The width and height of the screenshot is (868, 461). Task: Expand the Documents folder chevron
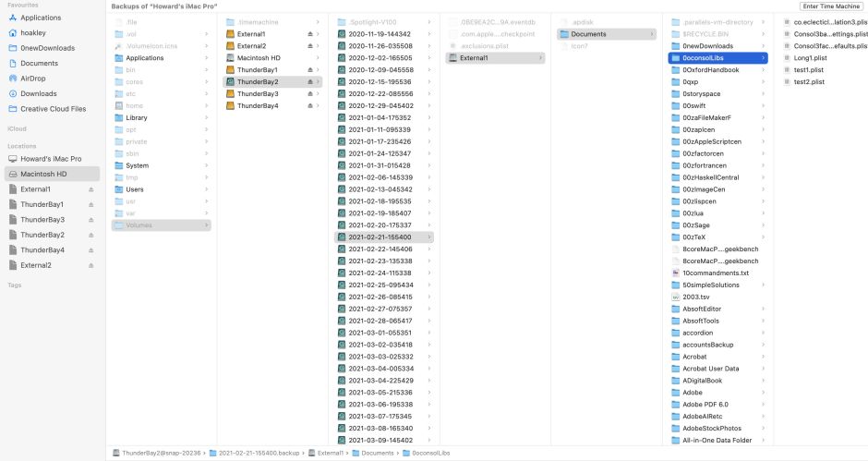[x=652, y=34]
